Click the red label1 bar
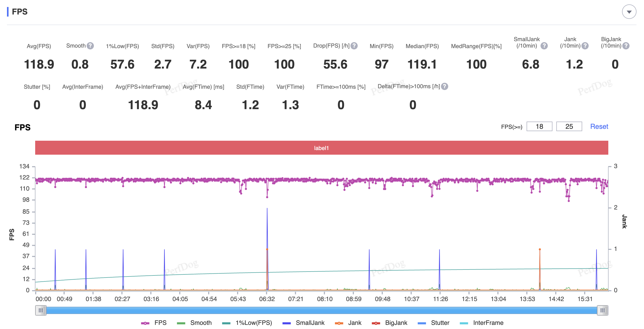The image size is (644, 329). (321, 148)
